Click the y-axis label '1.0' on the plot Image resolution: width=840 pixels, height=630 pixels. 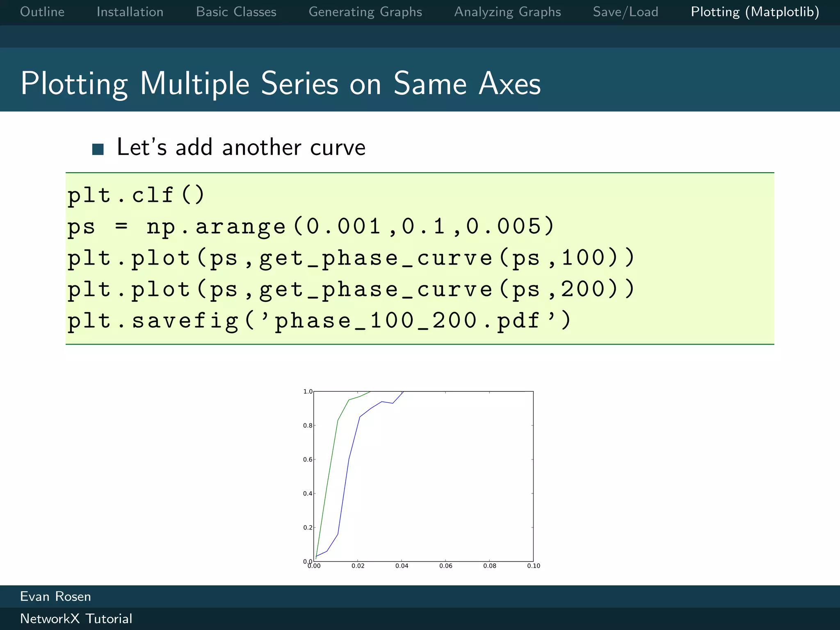click(308, 392)
